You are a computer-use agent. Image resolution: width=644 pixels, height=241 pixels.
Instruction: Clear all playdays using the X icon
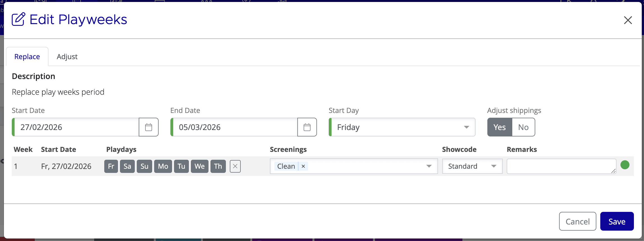pos(235,166)
